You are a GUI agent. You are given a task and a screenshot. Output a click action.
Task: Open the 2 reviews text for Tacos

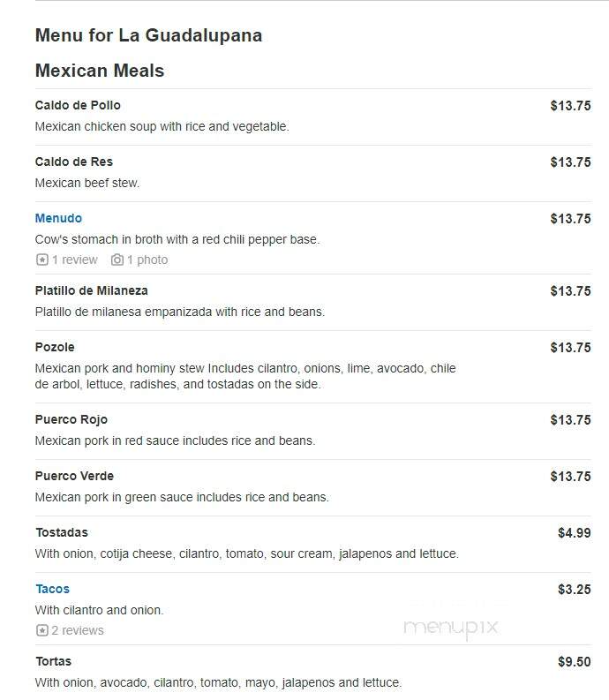(x=78, y=630)
